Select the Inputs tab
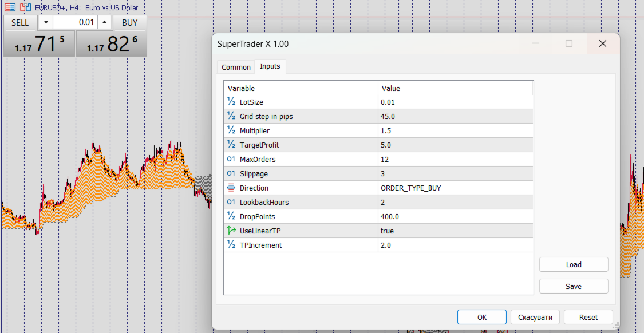Image resolution: width=644 pixels, height=333 pixels. [270, 66]
